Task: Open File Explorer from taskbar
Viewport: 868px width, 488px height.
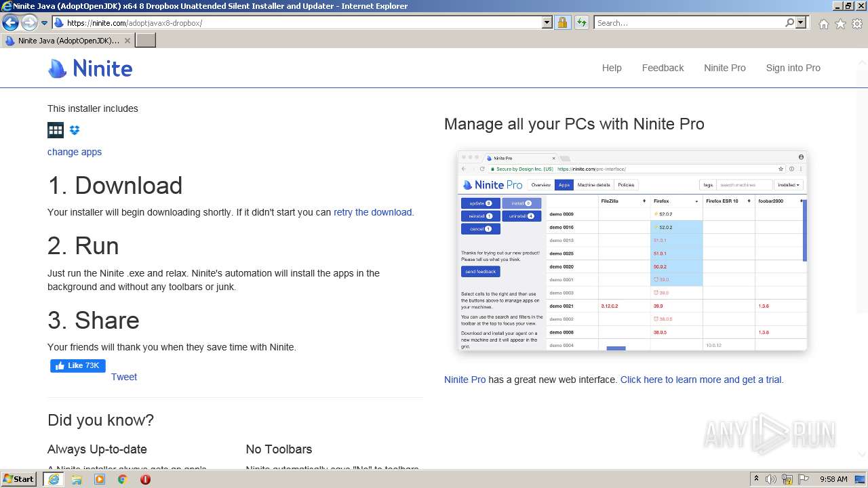Action: (x=77, y=479)
